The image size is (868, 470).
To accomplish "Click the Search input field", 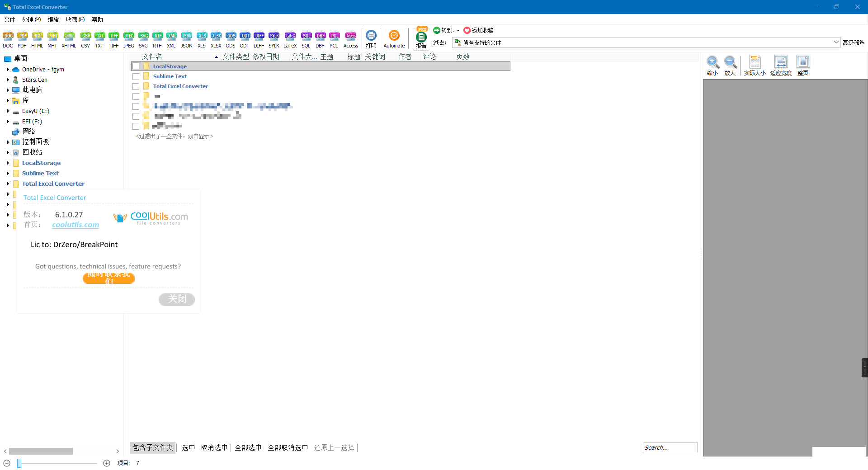I will tap(670, 447).
